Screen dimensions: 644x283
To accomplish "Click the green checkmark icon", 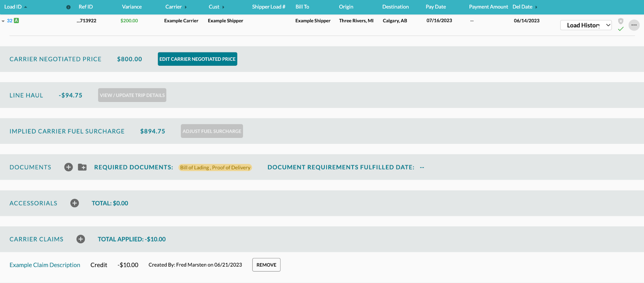I will [621, 29].
